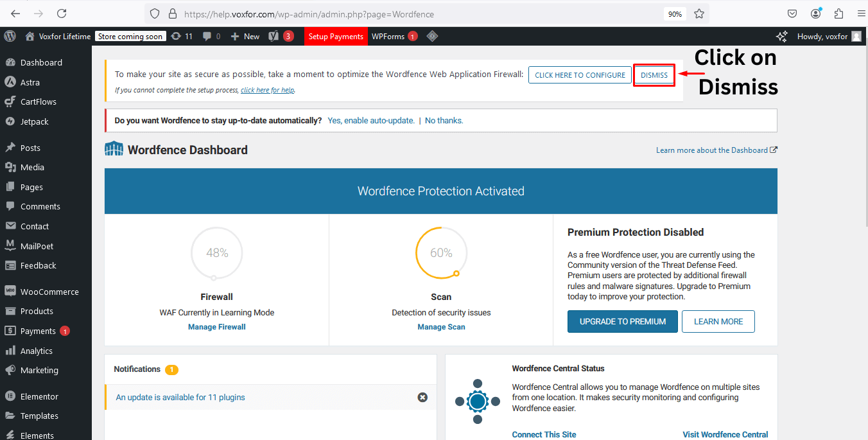Click the 90% page zoom indicator
Viewport: 868px width, 440px height.
pos(675,13)
